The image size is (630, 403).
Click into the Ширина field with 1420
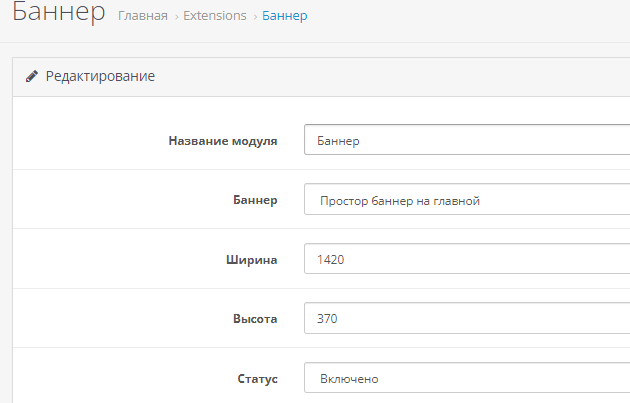pyautogui.click(x=466, y=260)
